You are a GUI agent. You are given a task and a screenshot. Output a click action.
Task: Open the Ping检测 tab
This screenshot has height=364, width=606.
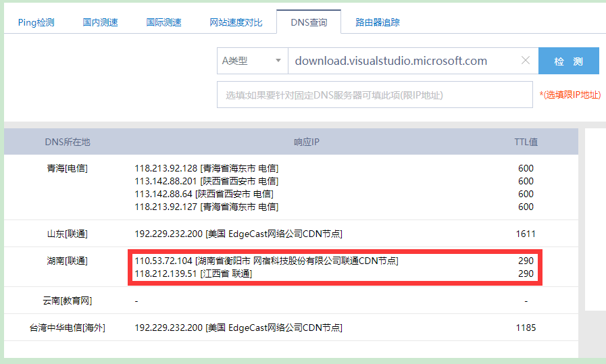[x=36, y=22]
